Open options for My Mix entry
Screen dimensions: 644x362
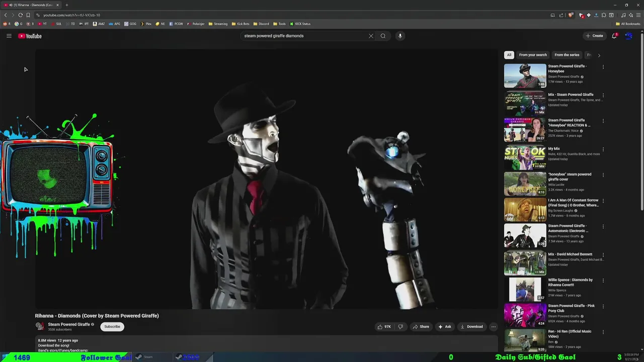[x=603, y=149]
